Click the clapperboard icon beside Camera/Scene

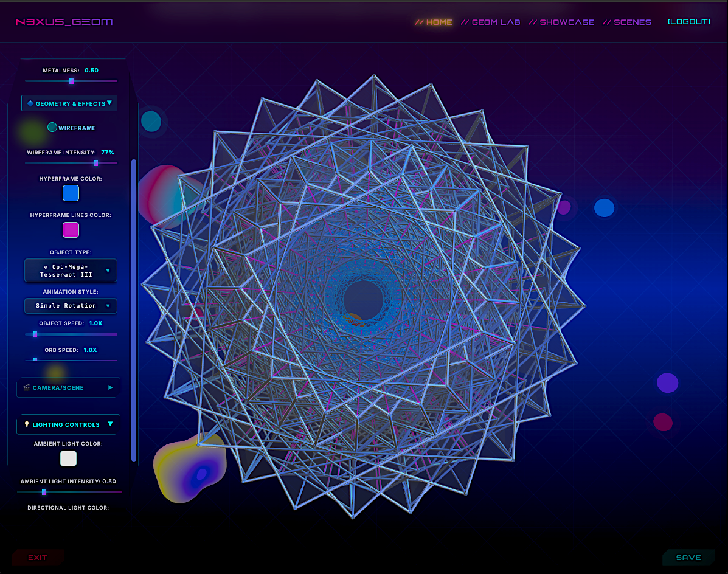click(x=27, y=387)
